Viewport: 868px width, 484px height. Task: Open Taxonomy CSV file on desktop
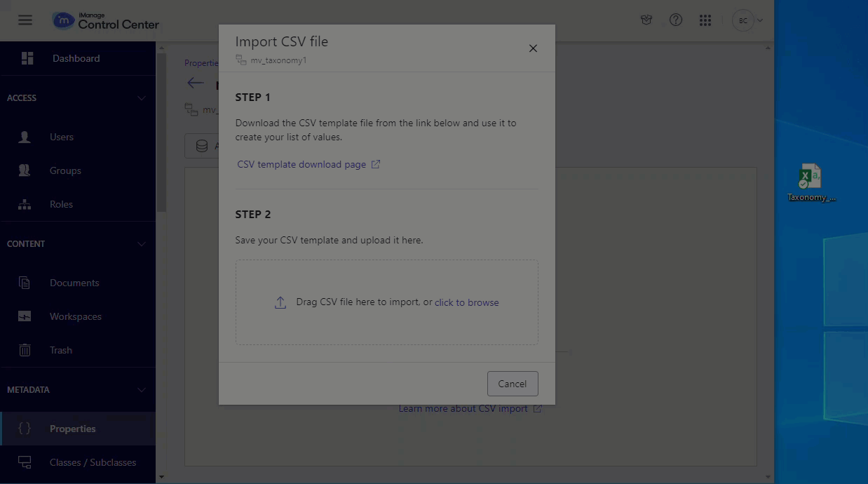click(811, 182)
